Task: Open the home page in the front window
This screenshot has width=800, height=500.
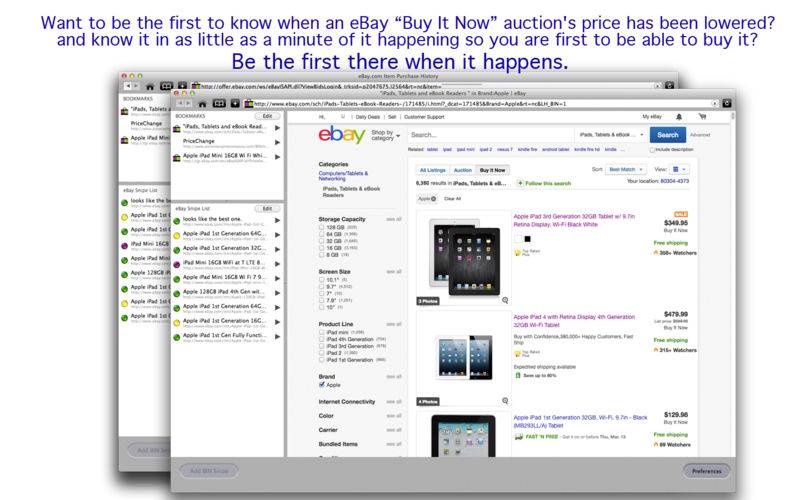Action: coord(203,104)
